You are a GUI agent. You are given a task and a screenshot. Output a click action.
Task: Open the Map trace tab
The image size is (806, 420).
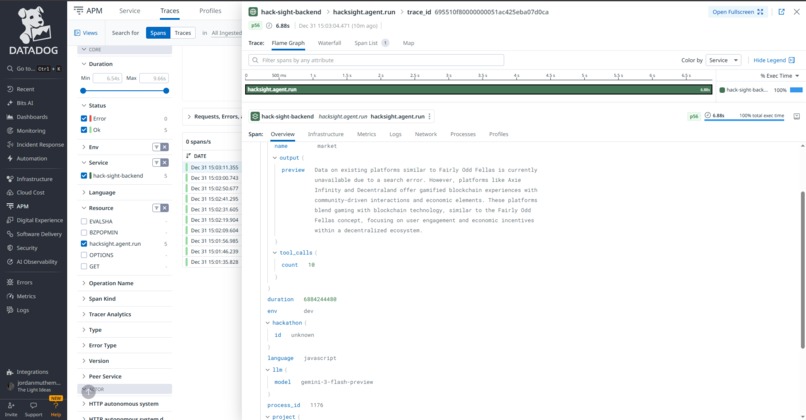point(408,43)
